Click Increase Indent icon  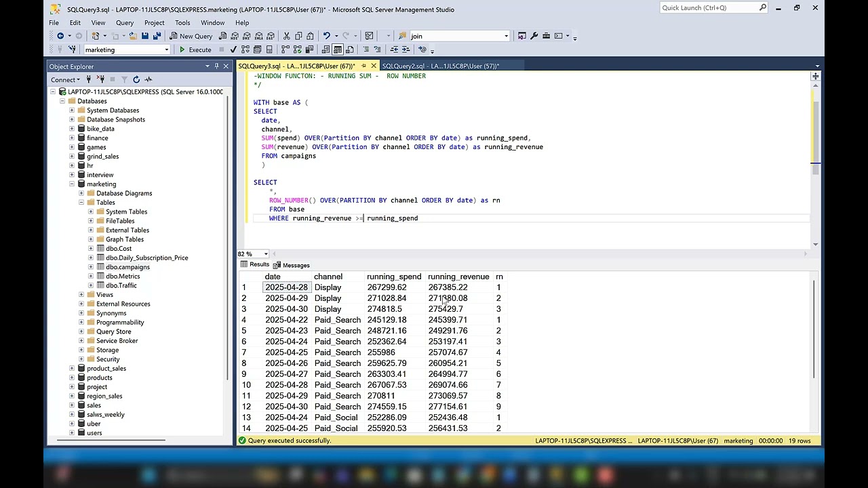(406, 49)
